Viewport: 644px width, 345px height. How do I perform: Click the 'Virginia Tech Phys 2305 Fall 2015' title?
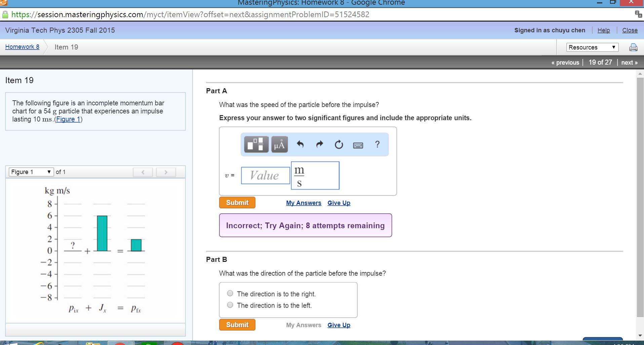point(60,30)
